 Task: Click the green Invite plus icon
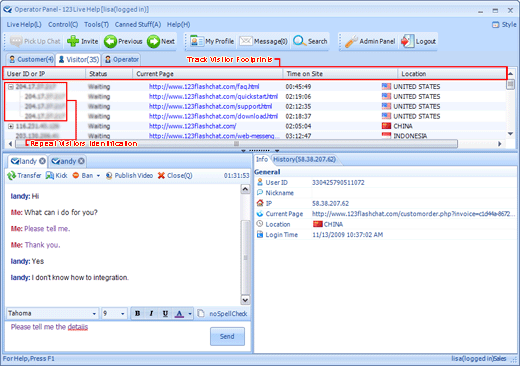(73, 41)
